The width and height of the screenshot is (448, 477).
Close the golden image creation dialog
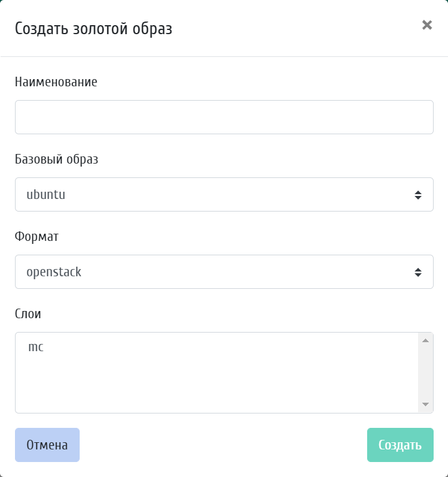pyautogui.click(x=426, y=25)
